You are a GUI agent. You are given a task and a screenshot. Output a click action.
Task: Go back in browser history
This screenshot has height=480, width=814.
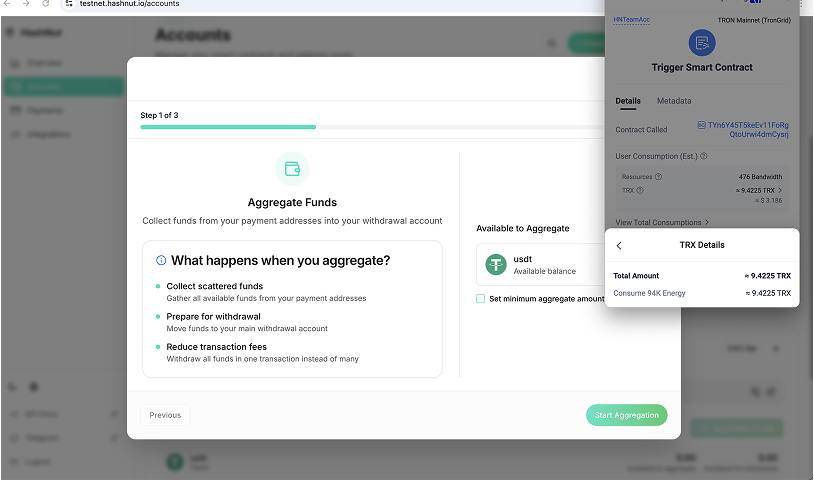click(7, 4)
